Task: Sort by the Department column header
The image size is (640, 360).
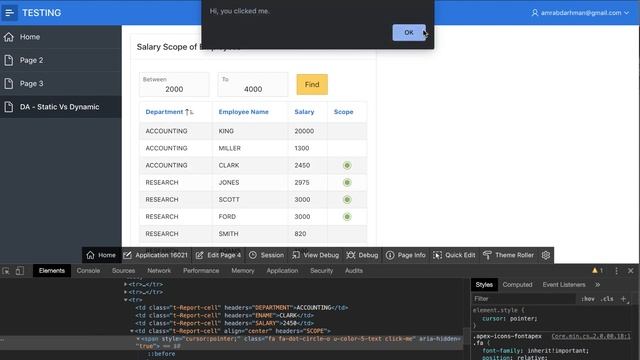Action: [164, 112]
